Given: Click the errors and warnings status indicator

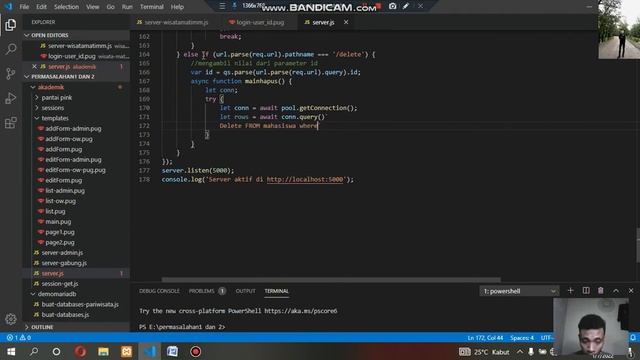Looking at the screenshot, I should pos(19,338).
